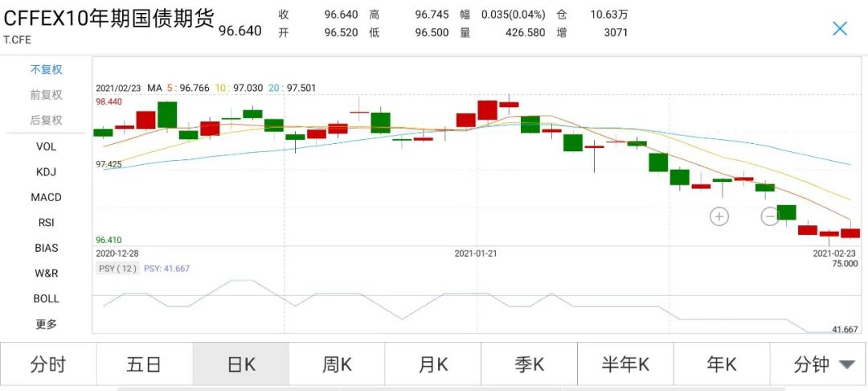Screen dimensions: 868x391
Task: Click the PSY: 41.667 readout label
Action: (x=166, y=269)
